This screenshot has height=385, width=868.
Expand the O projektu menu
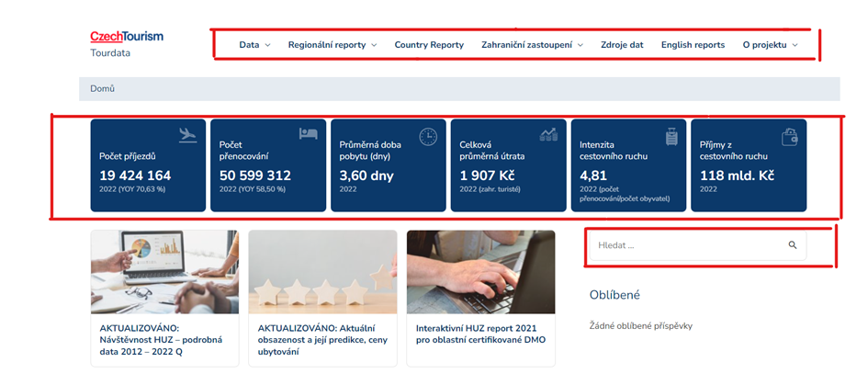click(770, 45)
